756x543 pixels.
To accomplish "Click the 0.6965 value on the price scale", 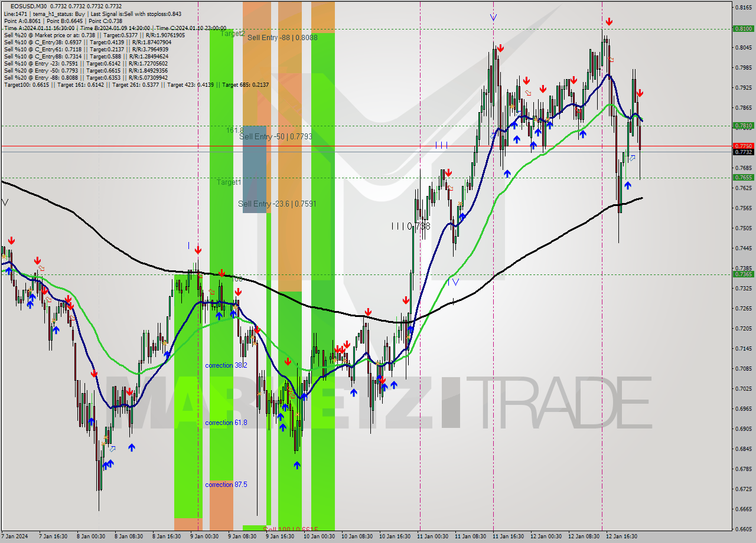I will click(743, 408).
